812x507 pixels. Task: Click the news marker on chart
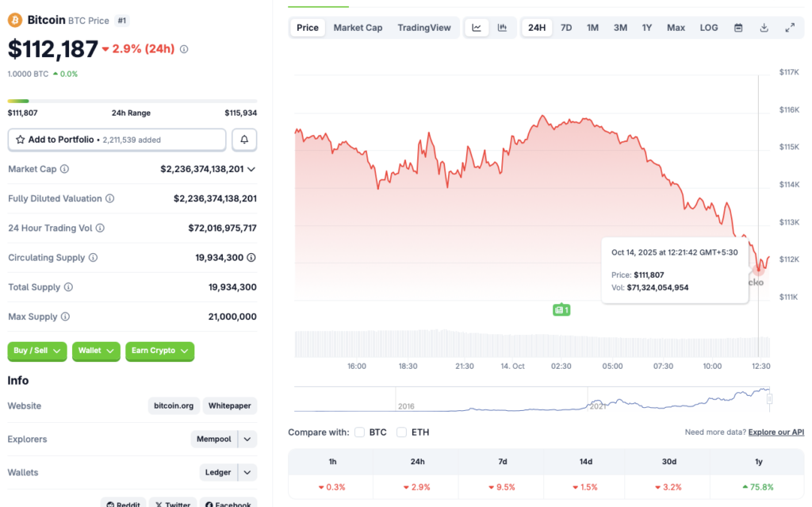pyautogui.click(x=561, y=309)
